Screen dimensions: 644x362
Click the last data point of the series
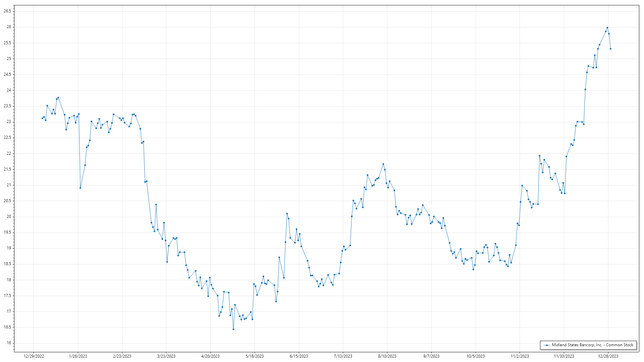[610, 49]
